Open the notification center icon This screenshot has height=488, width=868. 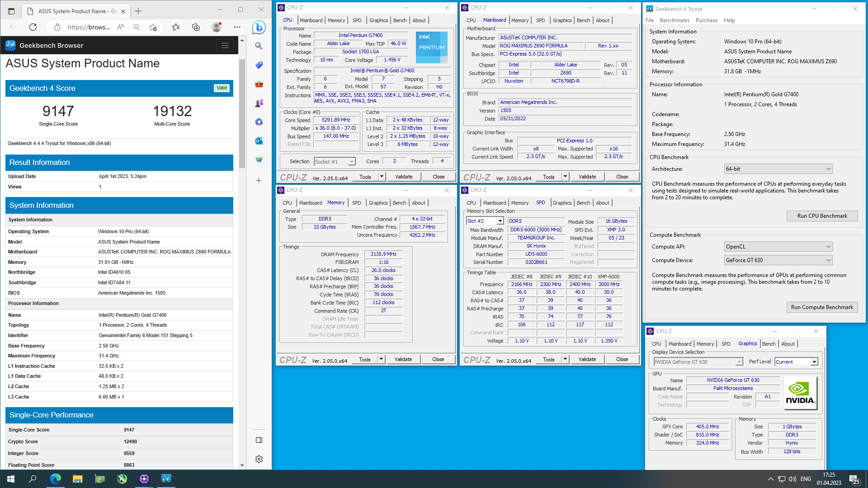[x=854, y=479]
